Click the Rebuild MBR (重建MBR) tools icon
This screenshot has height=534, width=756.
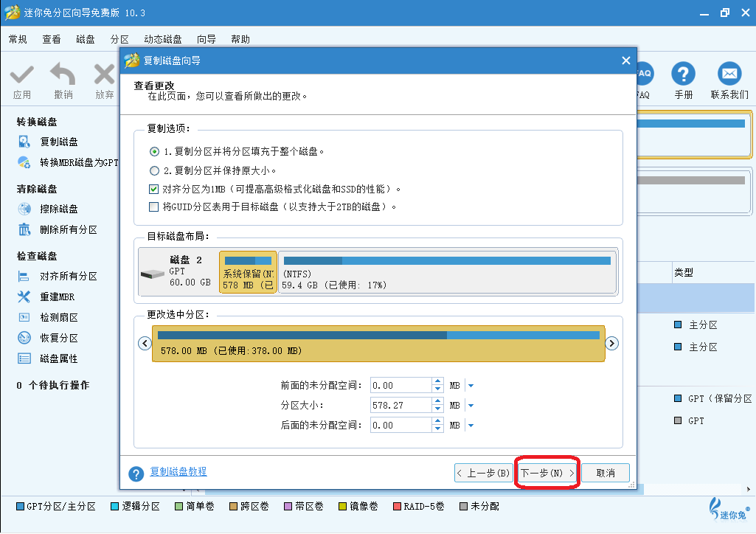tap(24, 297)
